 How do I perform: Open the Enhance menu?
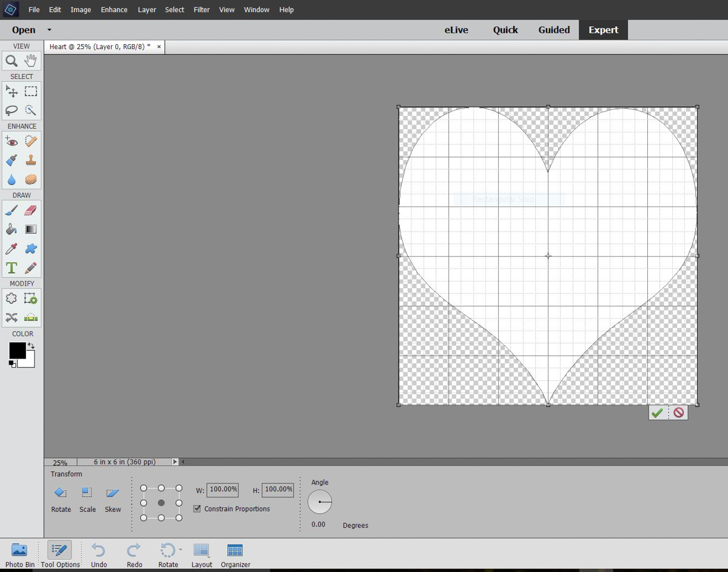coord(114,10)
